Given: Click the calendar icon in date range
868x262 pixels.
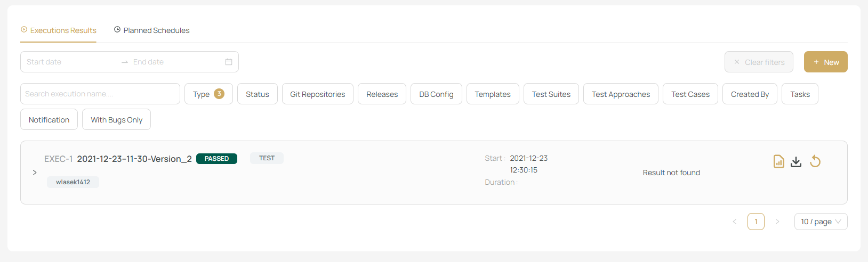Looking at the screenshot, I should [x=229, y=62].
